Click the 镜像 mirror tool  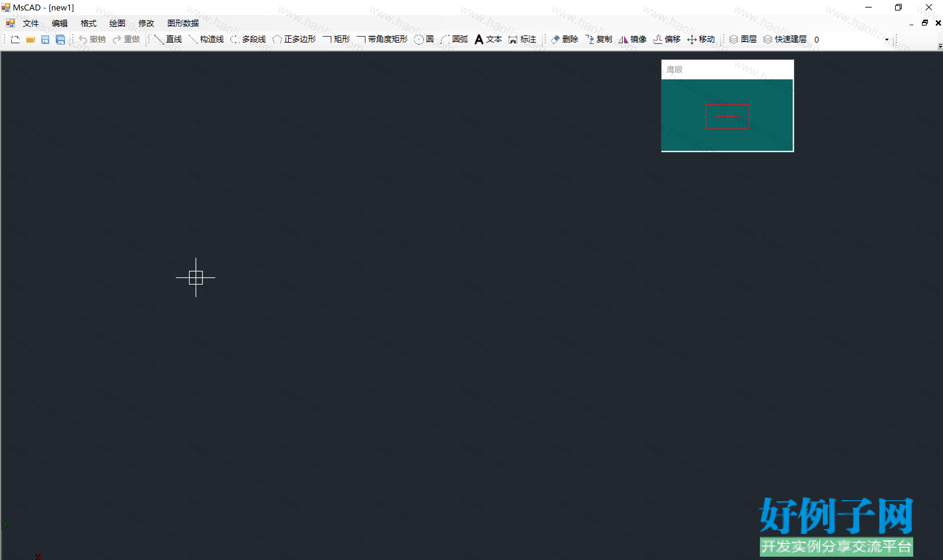coord(633,39)
